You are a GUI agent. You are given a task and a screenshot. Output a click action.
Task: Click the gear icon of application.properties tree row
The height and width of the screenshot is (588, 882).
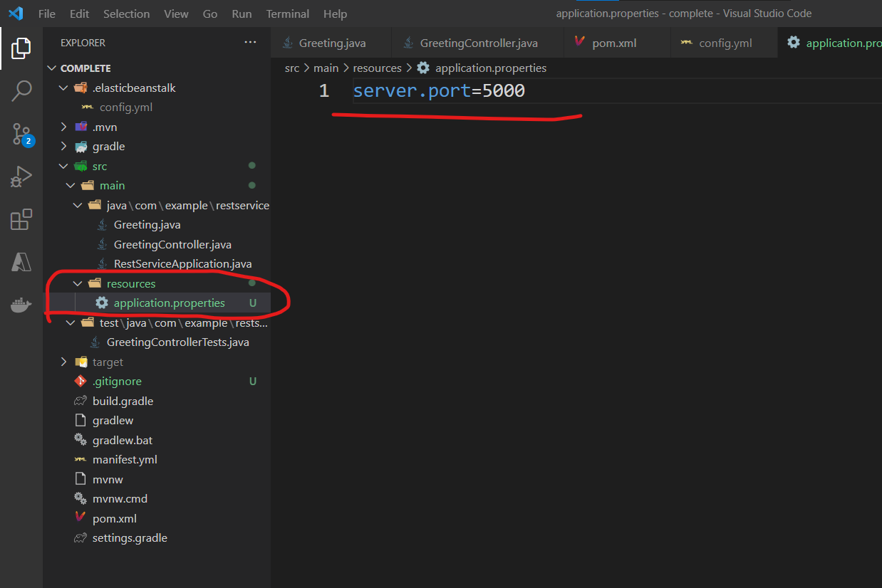click(x=102, y=303)
